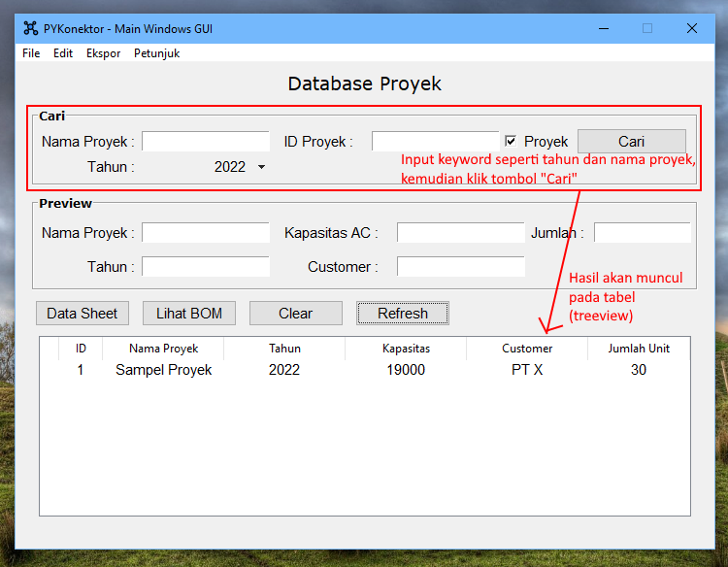This screenshot has height=567, width=728.
Task: Focus the ID Proyek search field
Action: [435, 141]
